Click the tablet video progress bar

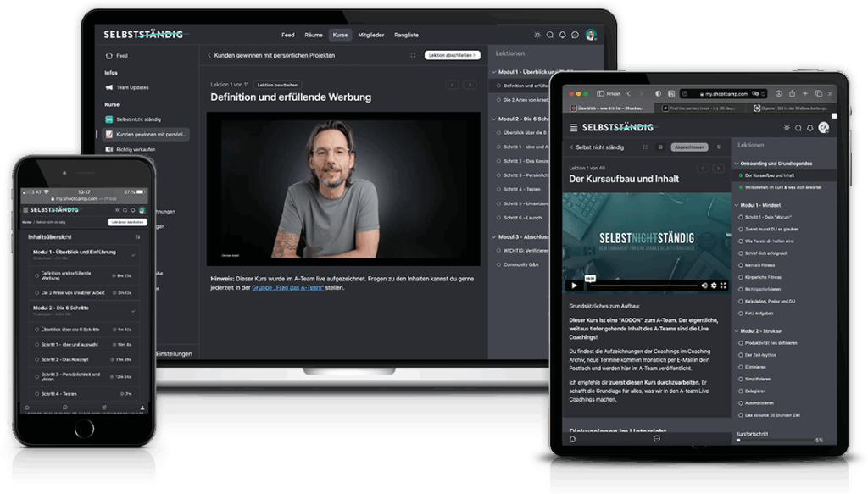644,286
